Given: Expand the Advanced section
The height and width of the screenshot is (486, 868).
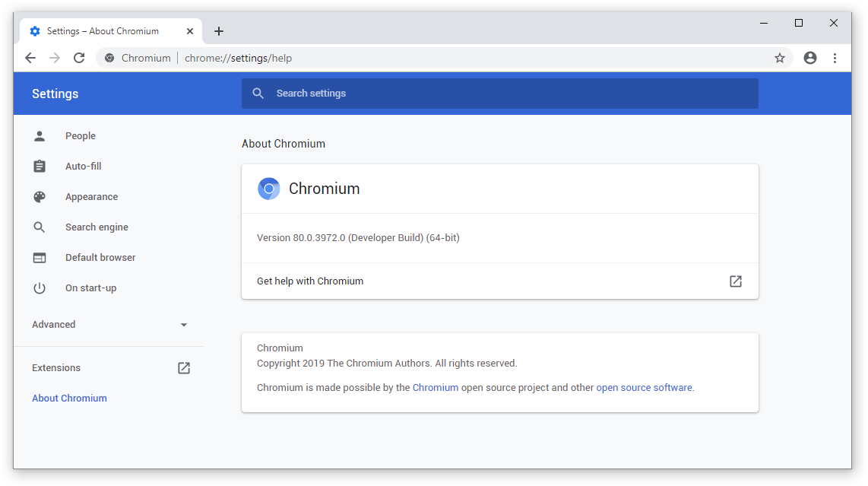Looking at the screenshot, I should (x=183, y=324).
